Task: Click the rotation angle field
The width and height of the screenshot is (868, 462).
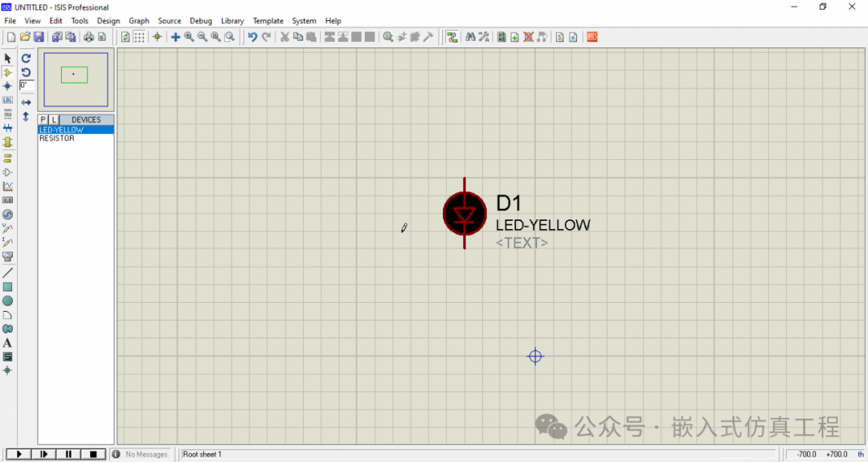Action: click(27, 86)
